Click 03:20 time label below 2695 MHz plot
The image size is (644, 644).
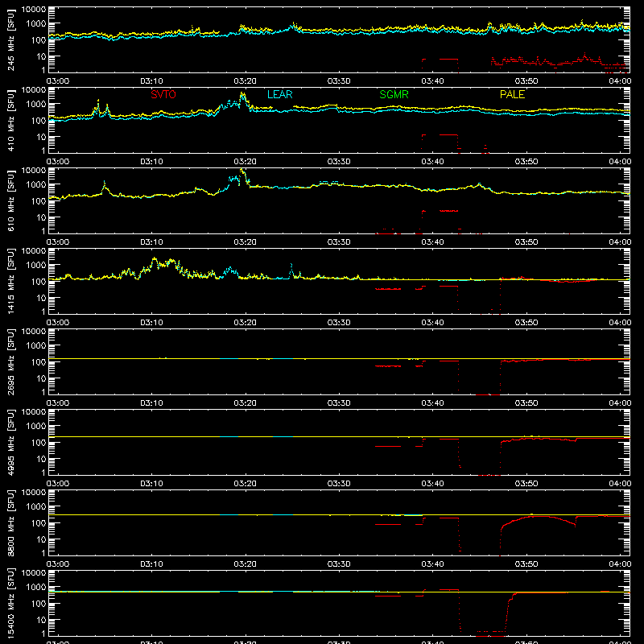point(246,403)
